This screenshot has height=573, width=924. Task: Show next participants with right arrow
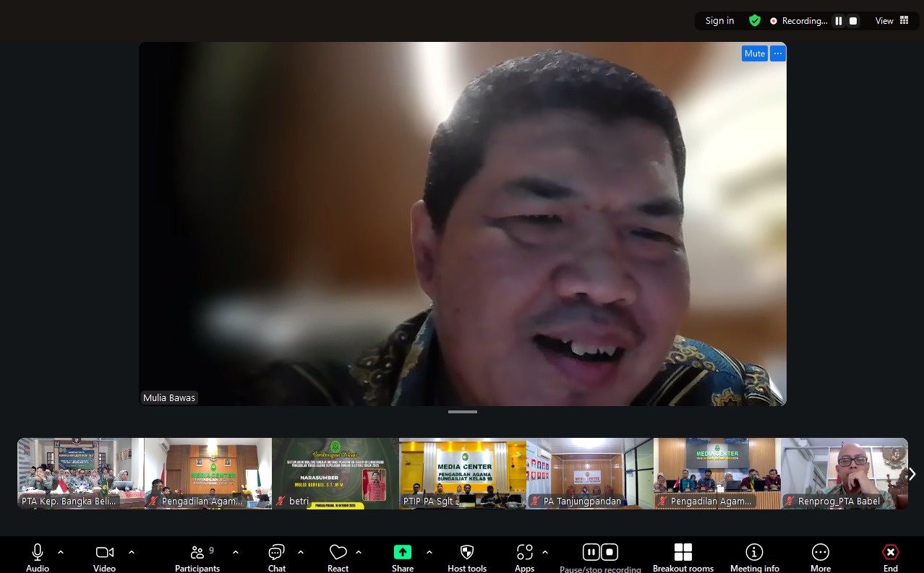click(912, 474)
